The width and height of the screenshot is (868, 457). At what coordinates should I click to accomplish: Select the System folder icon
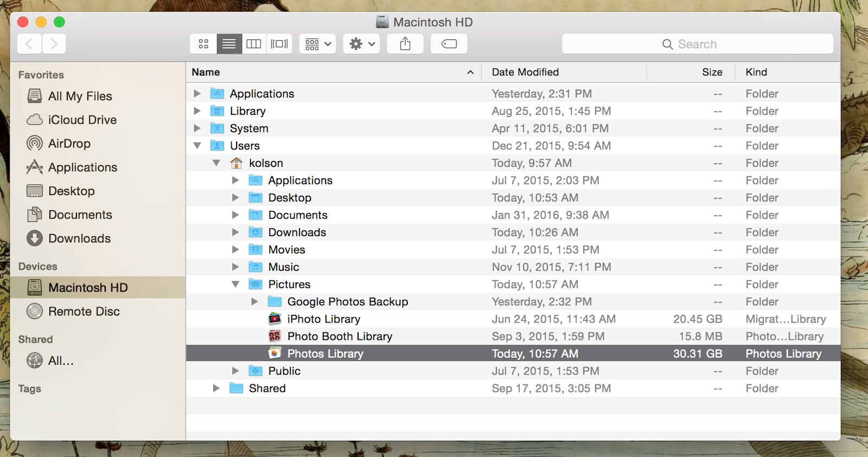point(217,128)
